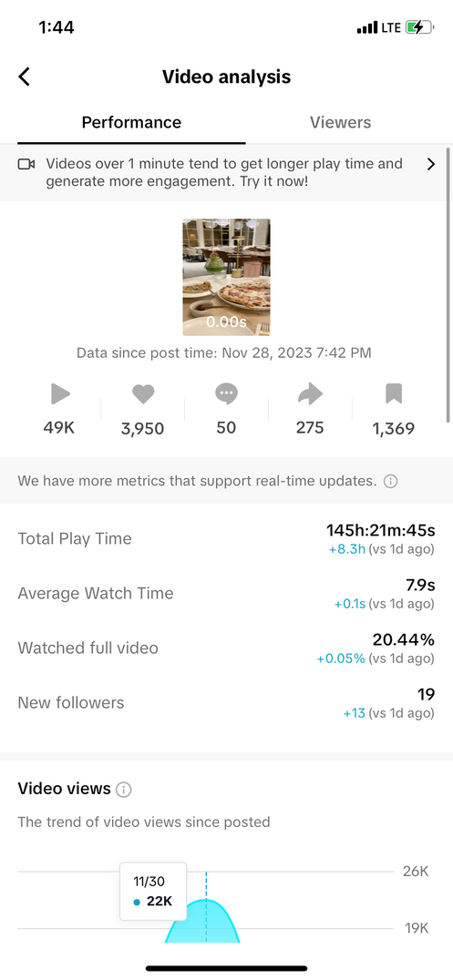Tap the back arrow icon
The height and width of the screenshot is (980, 453).
pyautogui.click(x=25, y=77)
